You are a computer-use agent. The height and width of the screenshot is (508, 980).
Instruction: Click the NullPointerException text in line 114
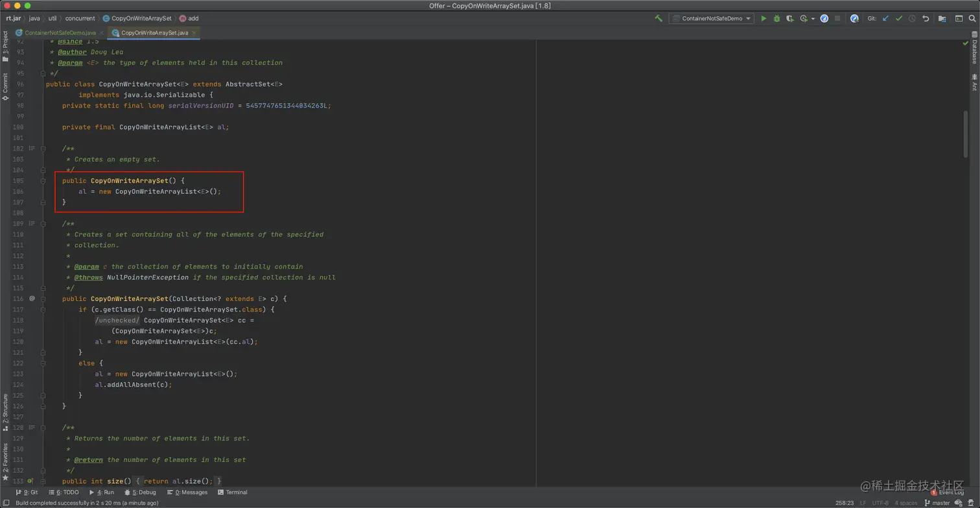pyautogui.click(x=148, y=277)
